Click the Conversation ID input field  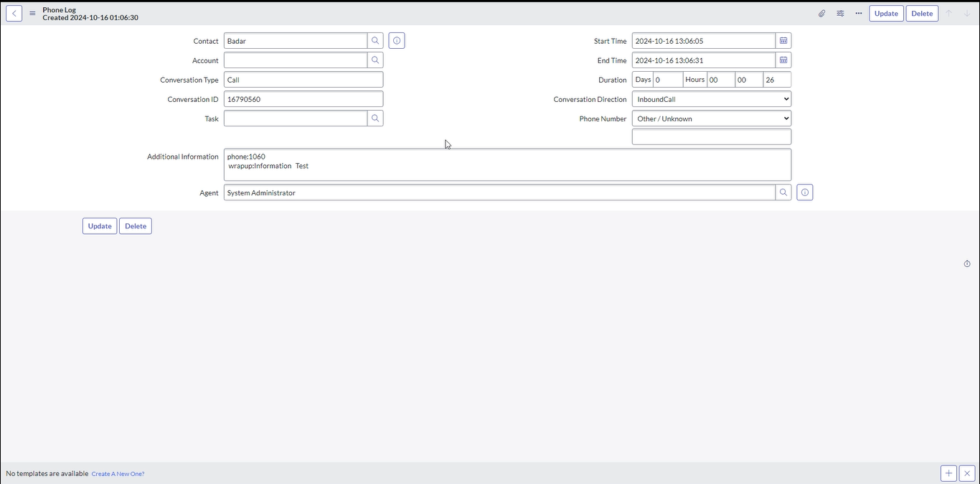303,99
